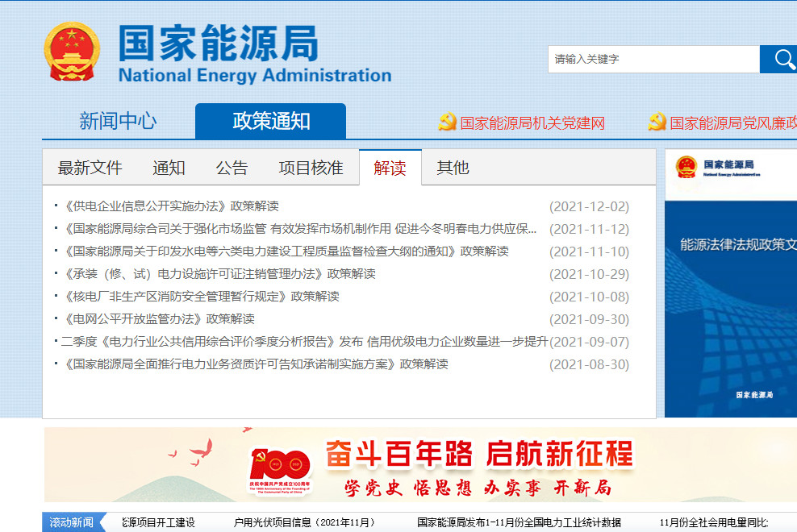The image size is (797, 532).
Task: Select the 解读 sub-tab
Action: coord(390,168)
